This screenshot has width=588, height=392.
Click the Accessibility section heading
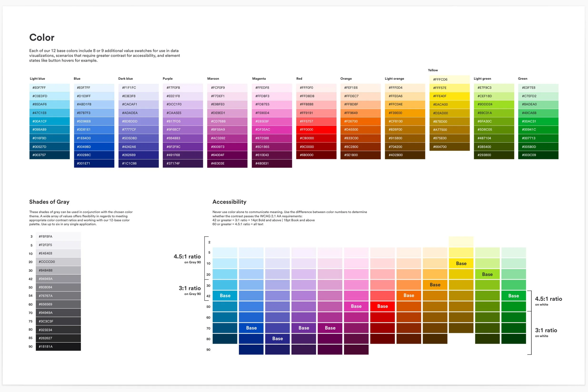[229, 202]
